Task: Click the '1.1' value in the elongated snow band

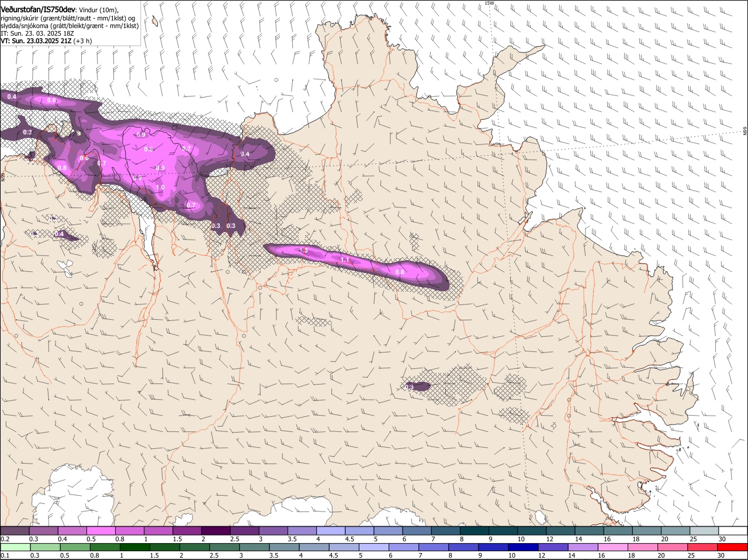Action: pyautogui.click(x=345, y=260)
